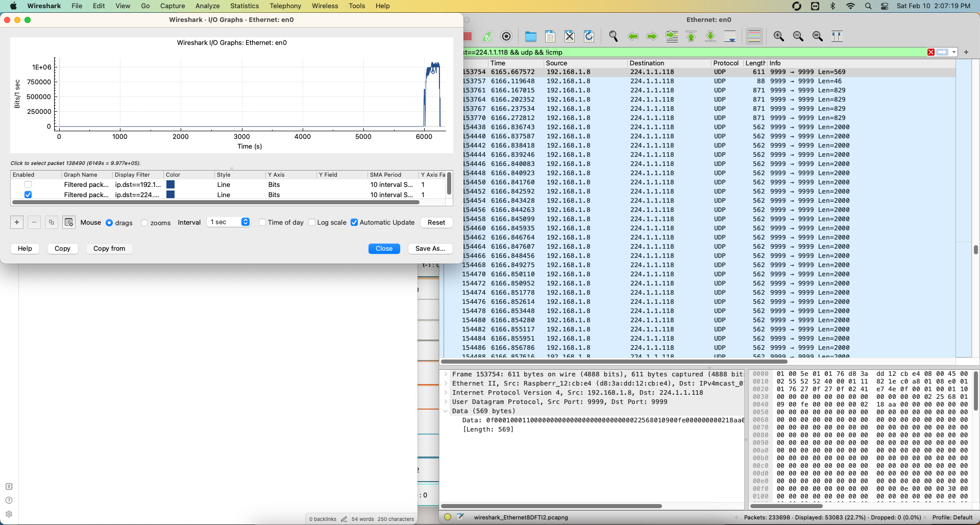This screenshot has width=980, height=525.
Task: Click blue Close button in I/O Graphs
Action: pos(384,248)
